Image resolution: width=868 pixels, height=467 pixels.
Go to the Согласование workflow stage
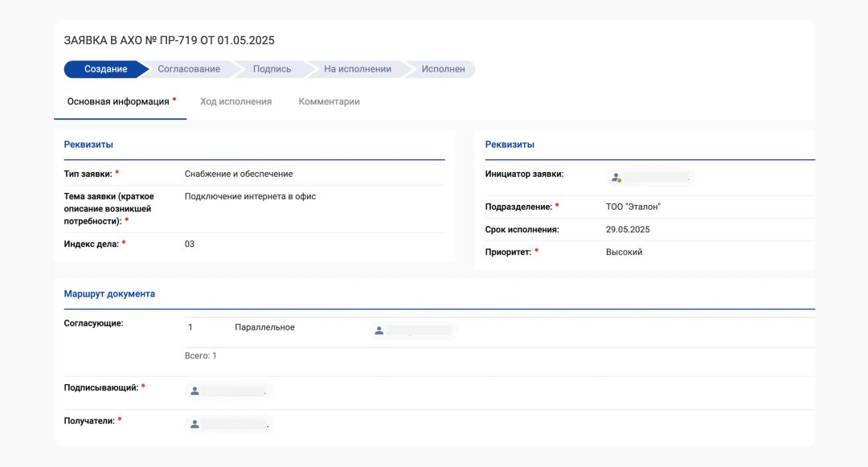pos(189,69)
